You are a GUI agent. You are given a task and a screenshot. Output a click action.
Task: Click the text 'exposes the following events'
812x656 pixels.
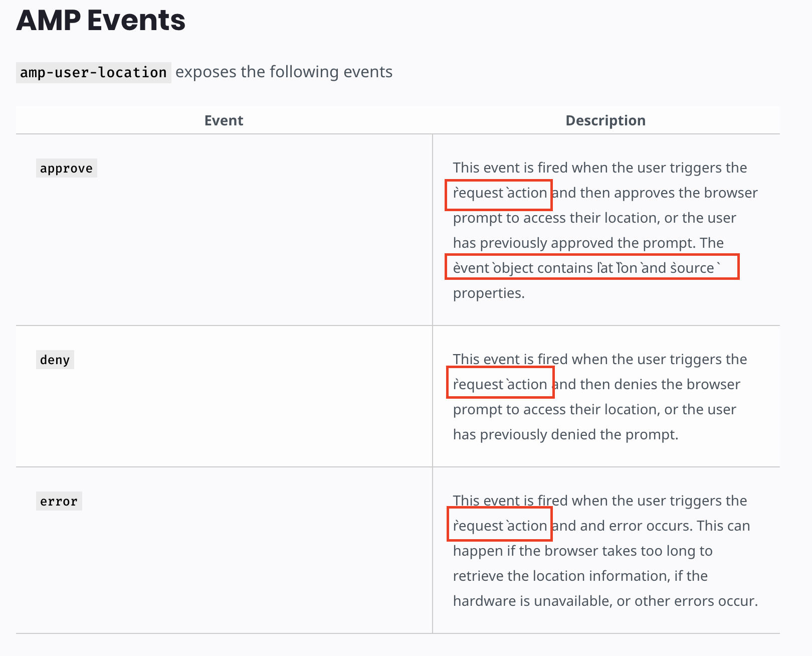284,72
